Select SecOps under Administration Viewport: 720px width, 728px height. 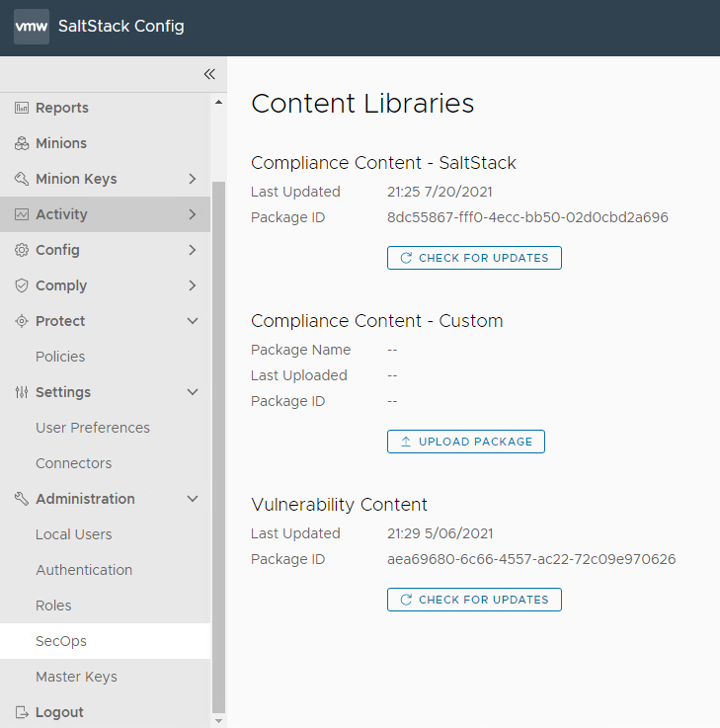coord(106,641)
